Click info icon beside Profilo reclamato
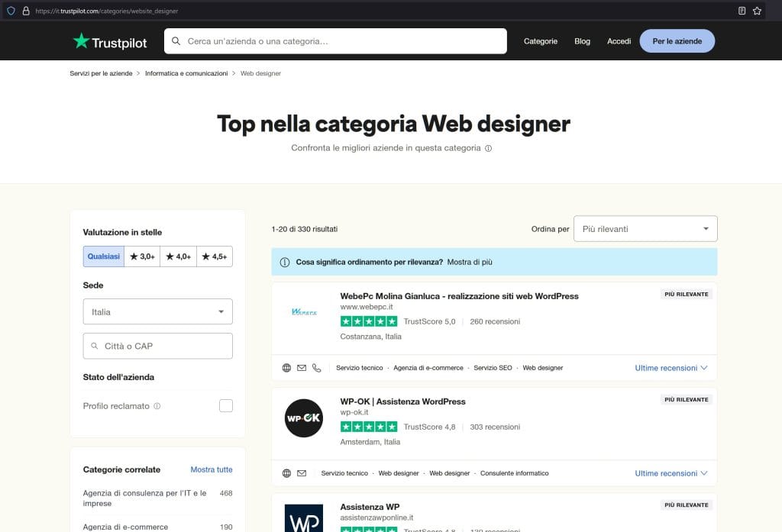Viewport: 782px width, 532px height. click(157, 406)
